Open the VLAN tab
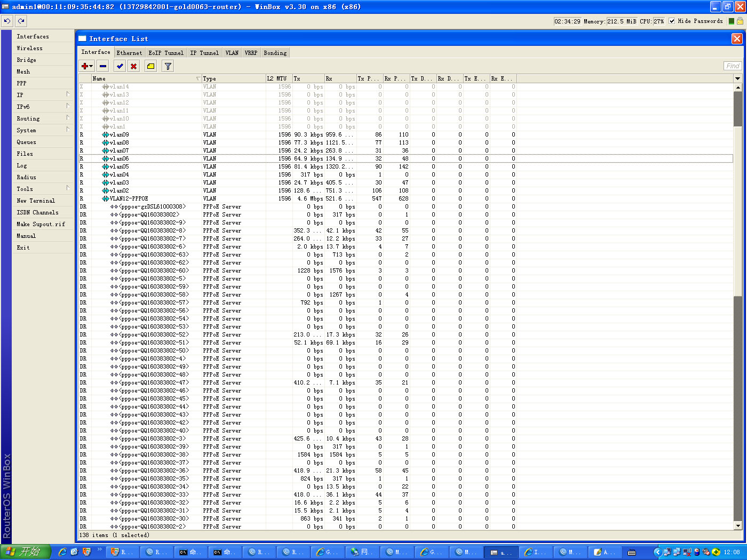 pyautogui.click(x=232, y=53)
